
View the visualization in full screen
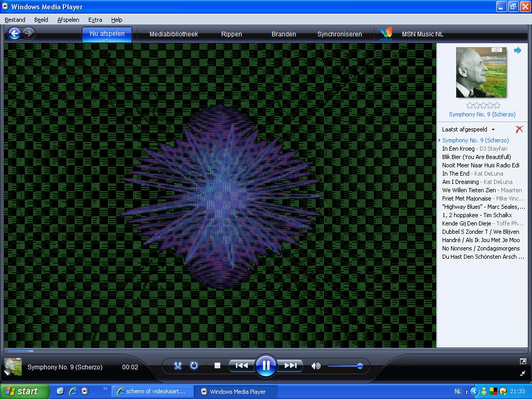click(523, 362)
